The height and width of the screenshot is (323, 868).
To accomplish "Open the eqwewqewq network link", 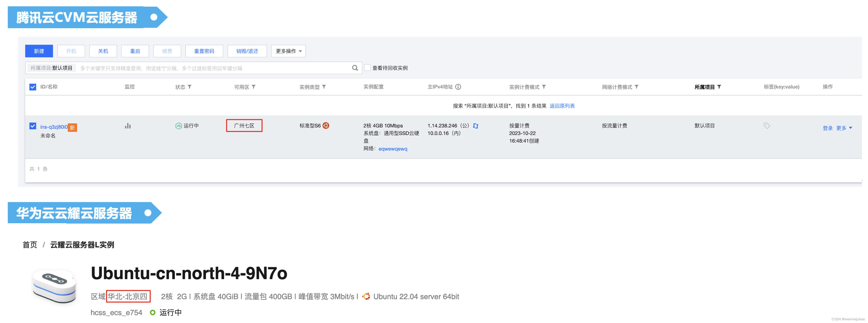I will (393, 149).
